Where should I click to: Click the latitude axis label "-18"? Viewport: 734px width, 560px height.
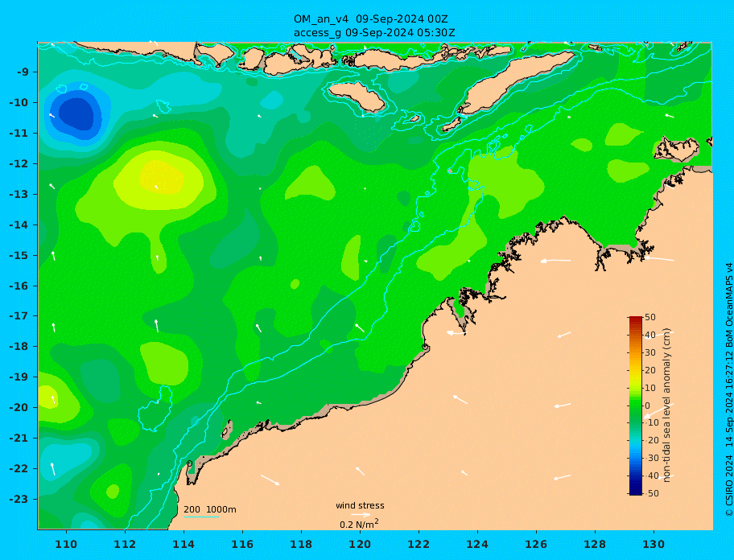click(x=19, y=347)
